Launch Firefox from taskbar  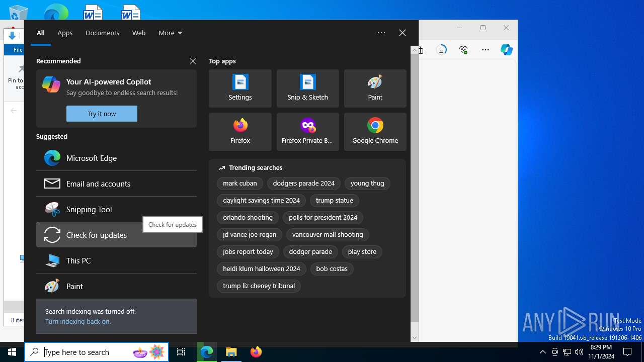[x=256, y=352]
